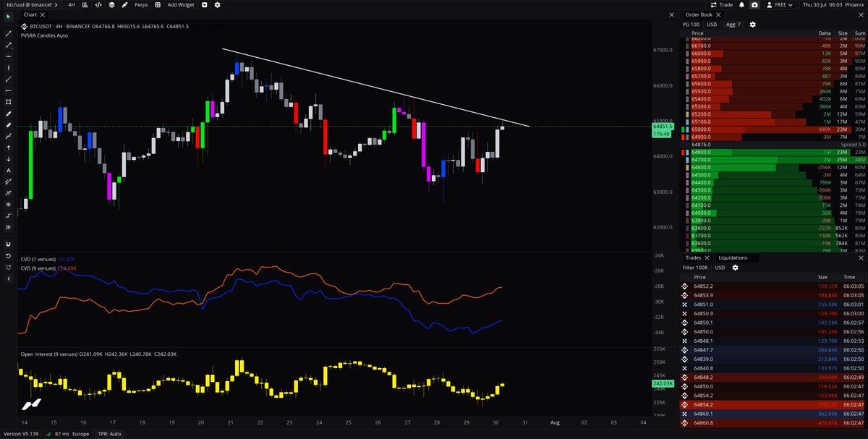Select the Chart tab
The image size is (868, 439).
click(x=30, y=14)
